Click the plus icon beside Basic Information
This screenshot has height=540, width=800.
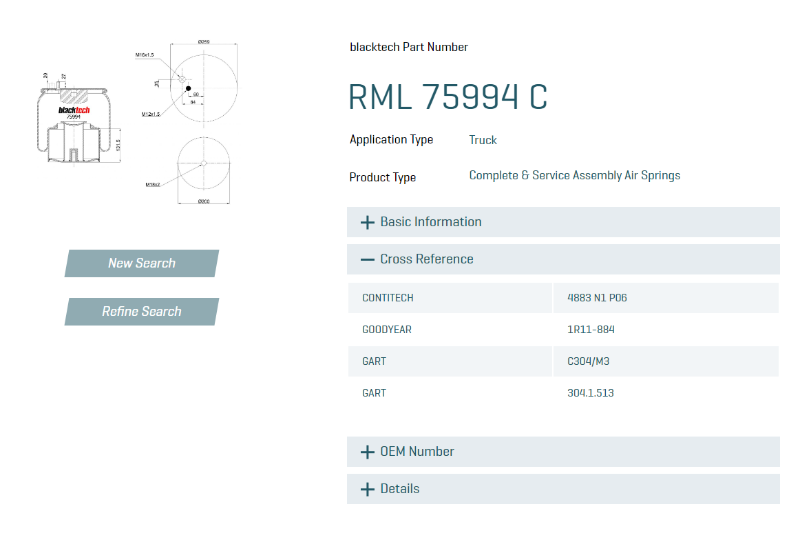367,223
